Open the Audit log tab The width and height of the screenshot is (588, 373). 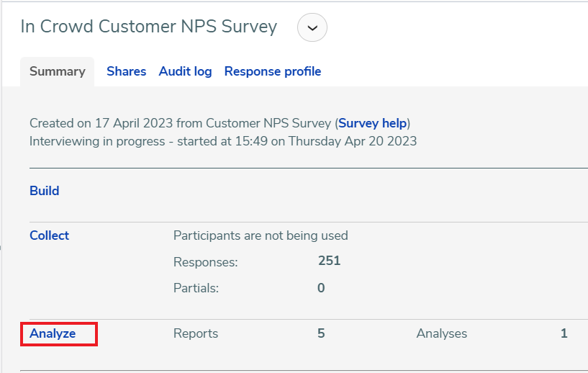[x=185, y=71]
